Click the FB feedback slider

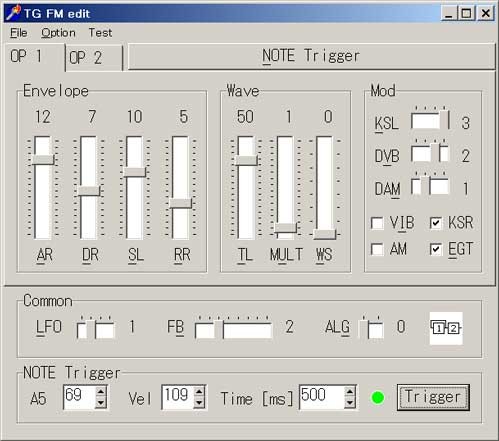pos(234,328)
